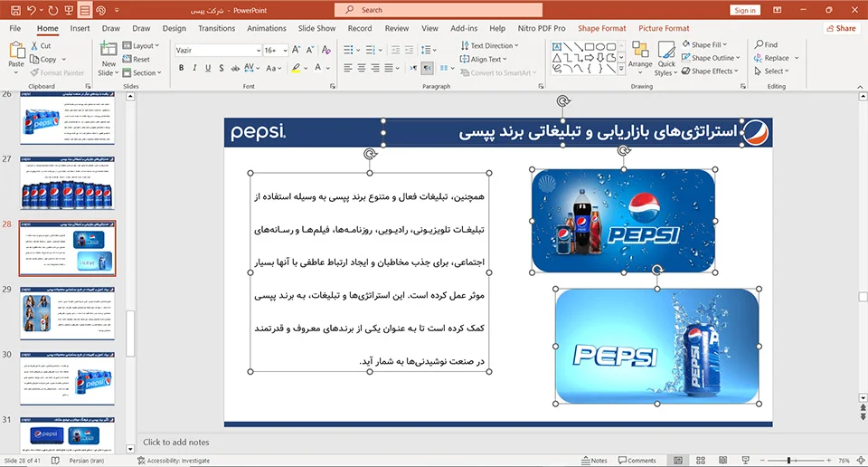
Task: Open Comments pane from status bar
Action: [637, 461]
